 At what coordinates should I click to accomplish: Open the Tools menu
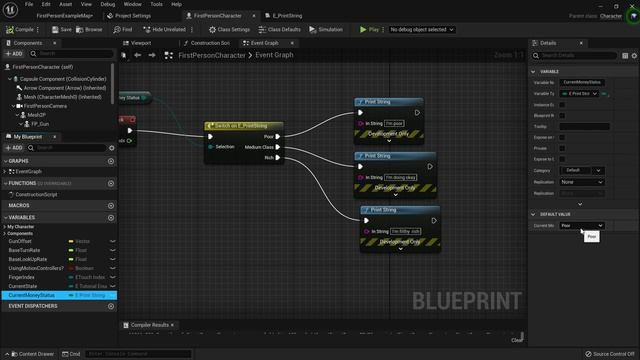click(156, 4)
